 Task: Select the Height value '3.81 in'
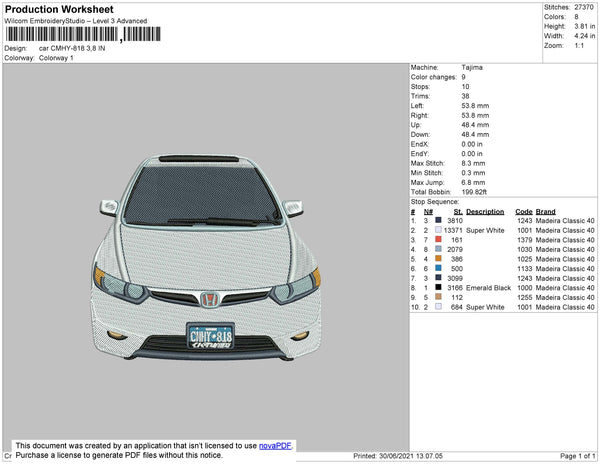pos(585,26)
